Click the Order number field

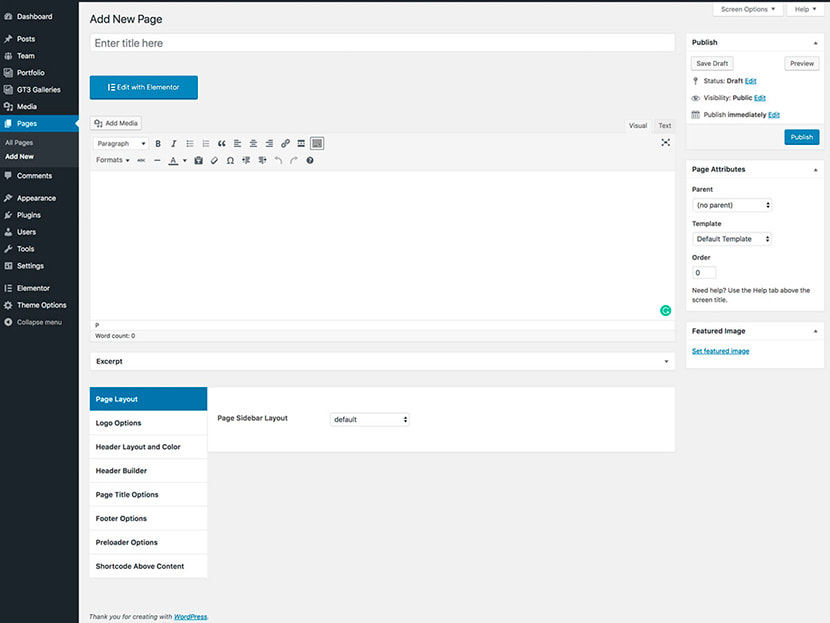pyautogui.click(x=704, y=273)
